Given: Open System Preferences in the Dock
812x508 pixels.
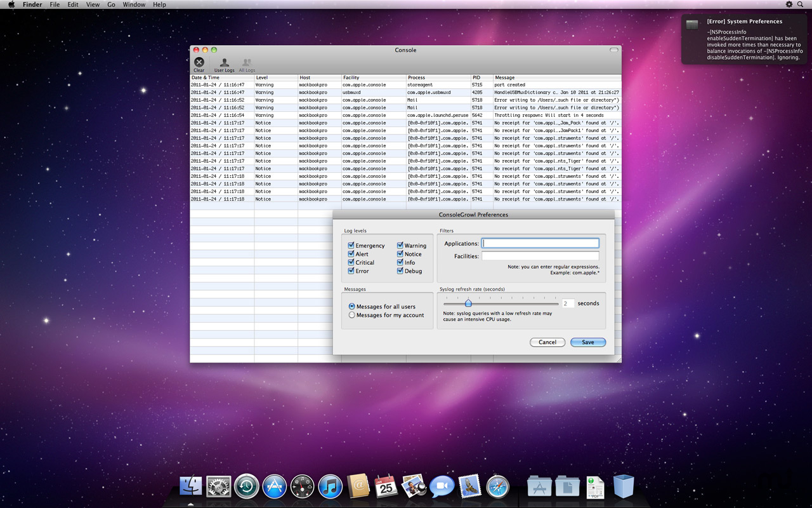Looking at the screenshot, I should pos(219,487).
